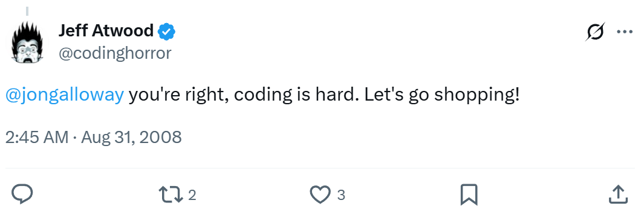Click the 2:45 AM timestamp
The width and height of the screenshot is (644, 220).
(36, 137)
